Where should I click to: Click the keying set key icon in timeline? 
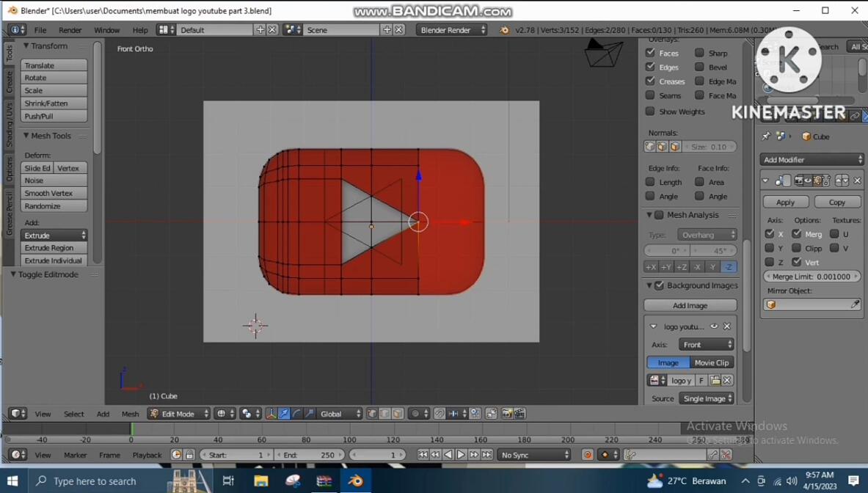pos(630,454)
